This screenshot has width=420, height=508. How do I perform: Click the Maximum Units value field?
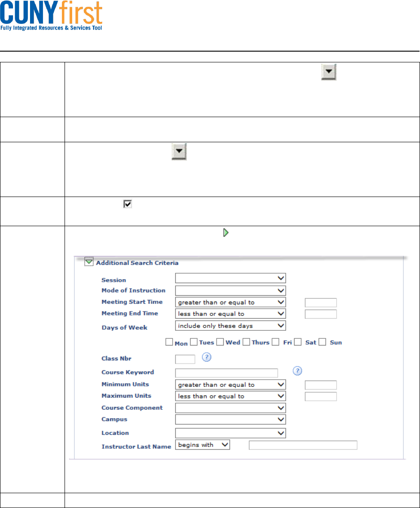pyautogui.click(x=320, y=397)
